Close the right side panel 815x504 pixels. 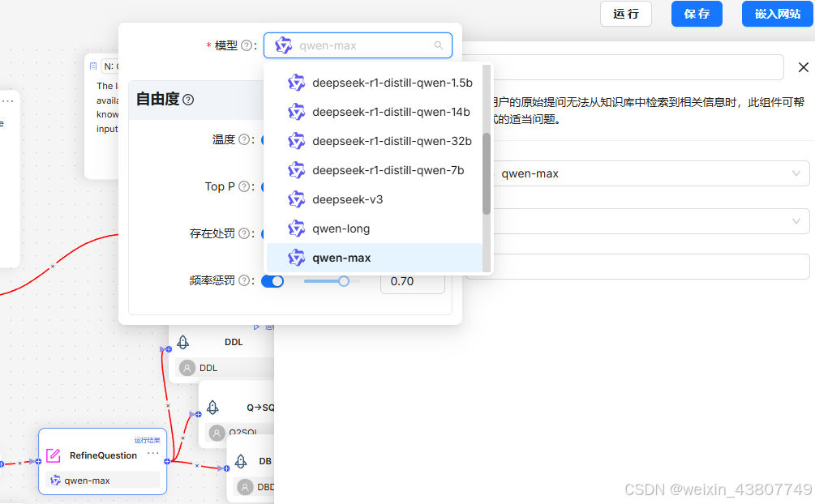pos(803,67)
